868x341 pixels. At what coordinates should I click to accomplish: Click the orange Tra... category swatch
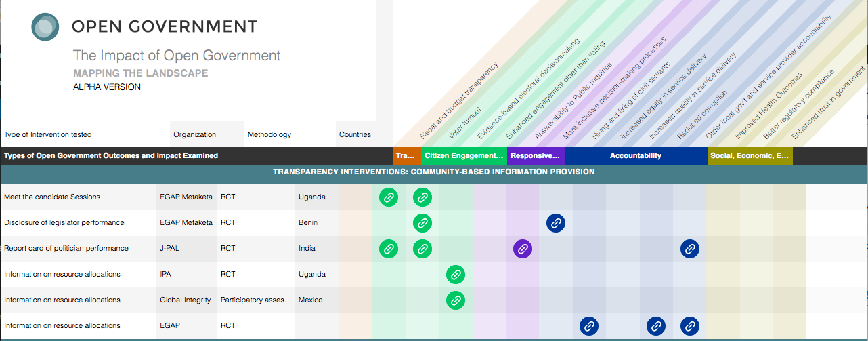coord(406,156)
